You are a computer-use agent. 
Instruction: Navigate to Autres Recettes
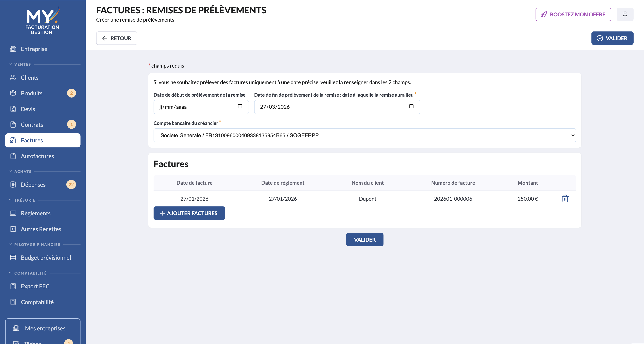[43, 229]
